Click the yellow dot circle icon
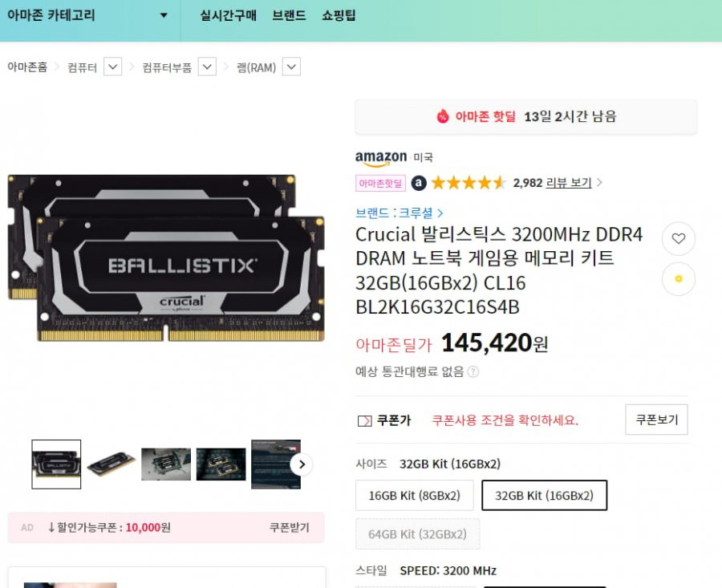722x588 pixels. (678, 278)
